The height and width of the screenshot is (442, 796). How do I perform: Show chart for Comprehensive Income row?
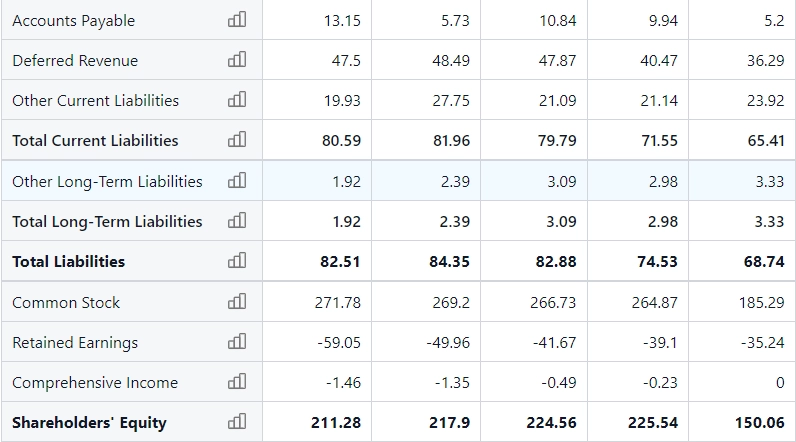tap(237, 382)
